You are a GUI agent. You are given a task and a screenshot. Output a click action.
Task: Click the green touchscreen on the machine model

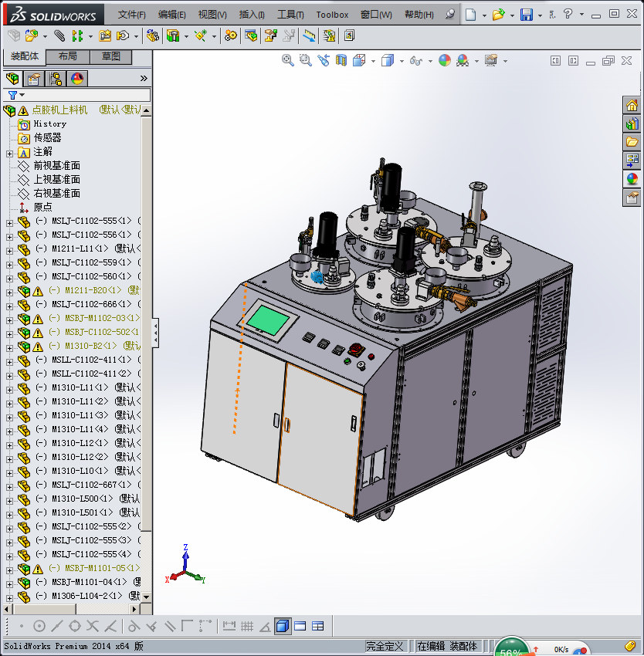pyautogui.click(x=268, y=320)
